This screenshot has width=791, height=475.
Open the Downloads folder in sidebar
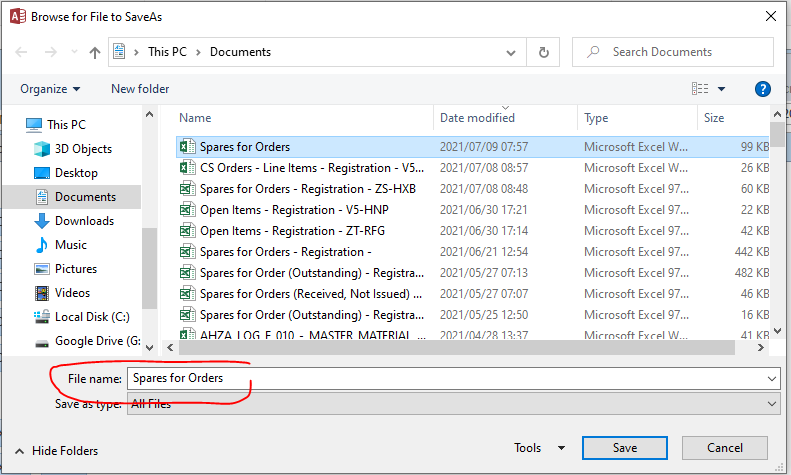tap(84, 221)
